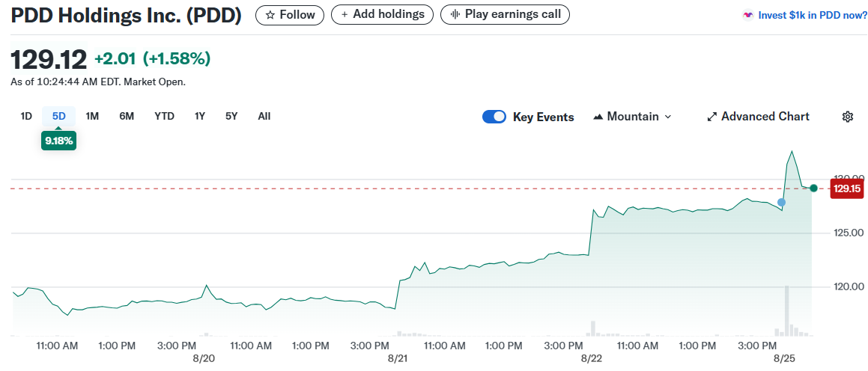Click the expand arrows icon for Advanced Chart
This screenshot has width=868, height=371.
712,117
